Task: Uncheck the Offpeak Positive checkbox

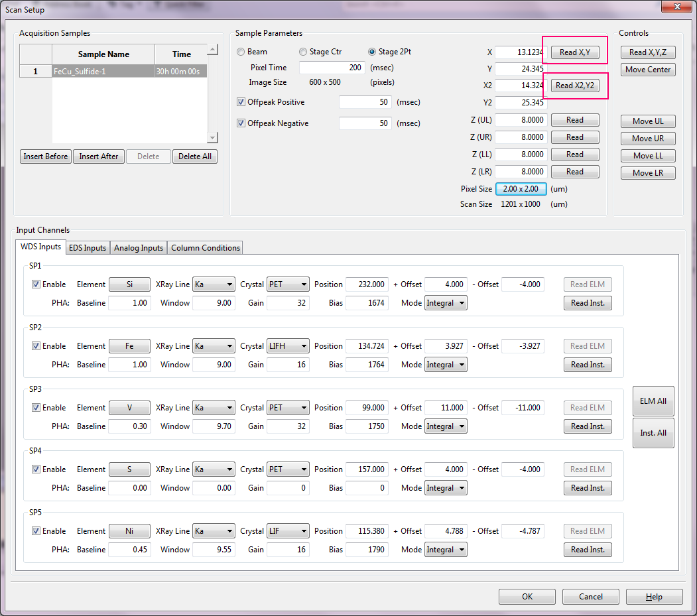Action: [x=241, y=102]
